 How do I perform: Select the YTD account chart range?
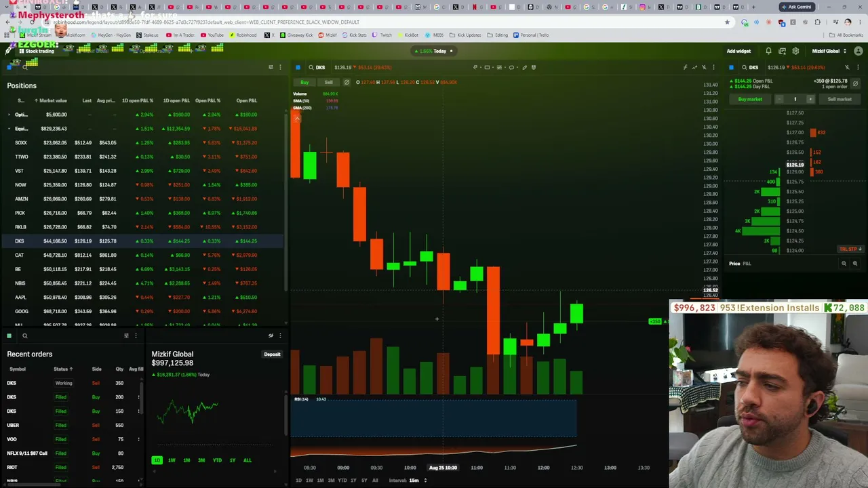217,461
